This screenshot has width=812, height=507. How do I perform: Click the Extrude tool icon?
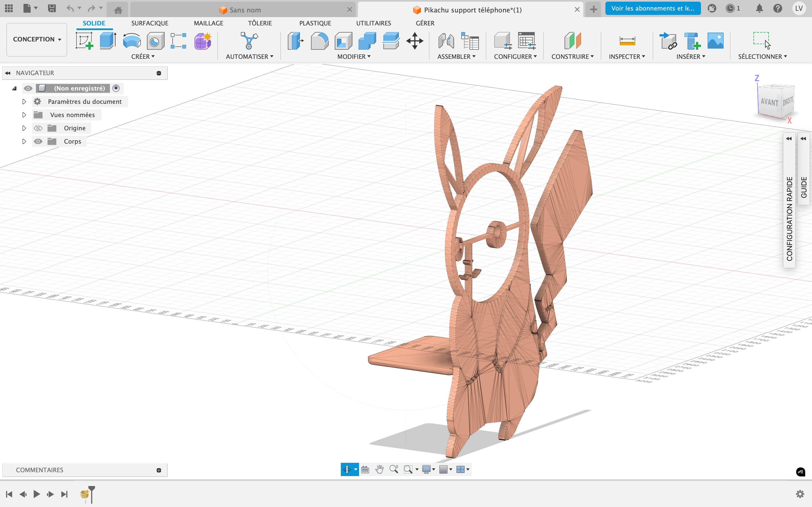(108, 41)
